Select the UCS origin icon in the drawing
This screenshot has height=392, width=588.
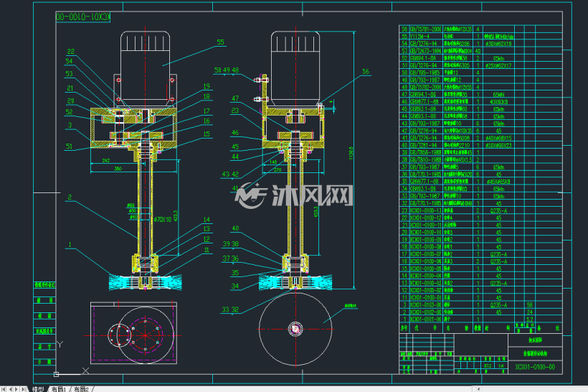pos(56,374)
